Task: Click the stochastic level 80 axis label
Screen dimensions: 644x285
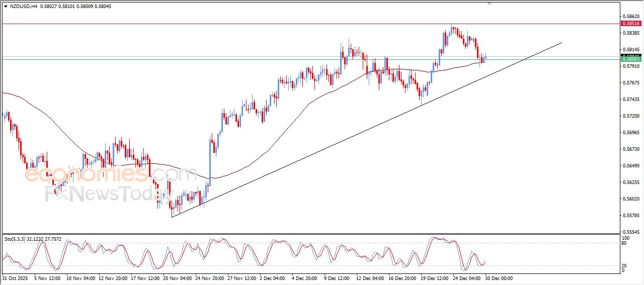Action: (625, 244)
